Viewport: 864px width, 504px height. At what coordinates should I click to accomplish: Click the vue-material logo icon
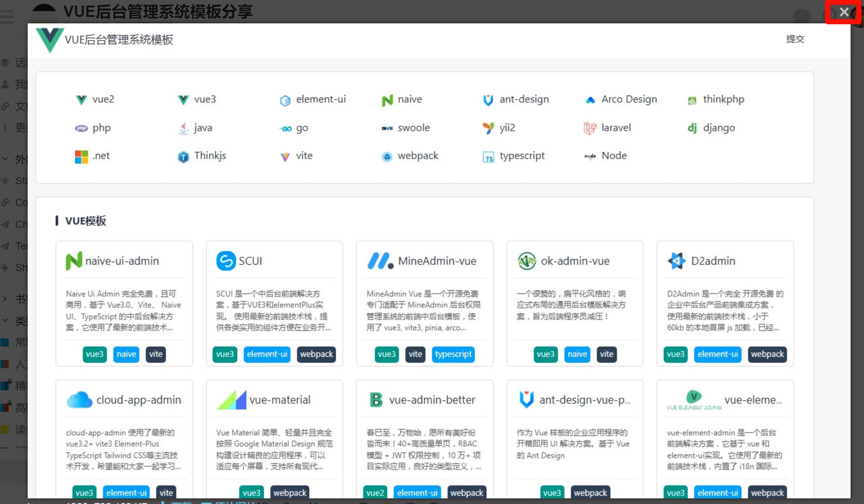(231, 400)
